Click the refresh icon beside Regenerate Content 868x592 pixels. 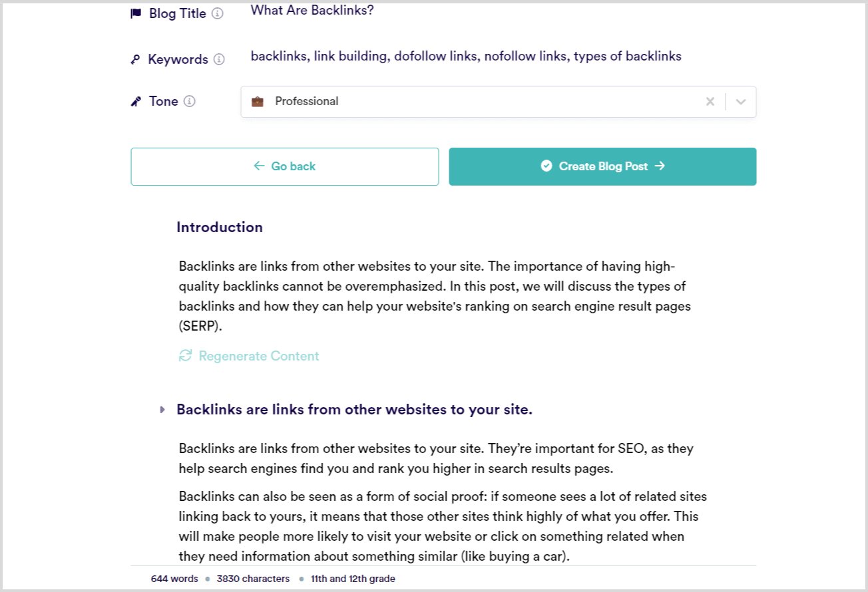coord(185,356)
